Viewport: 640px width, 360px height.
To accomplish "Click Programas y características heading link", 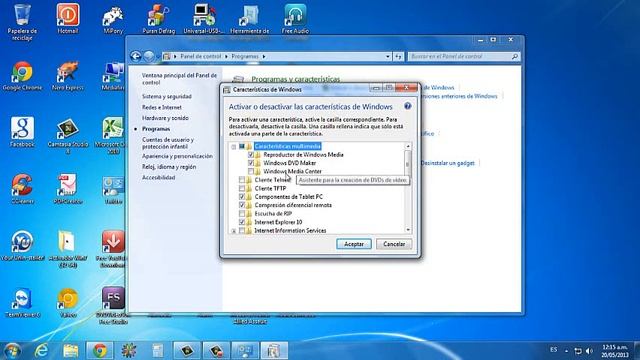I will [x=296, y=79].
